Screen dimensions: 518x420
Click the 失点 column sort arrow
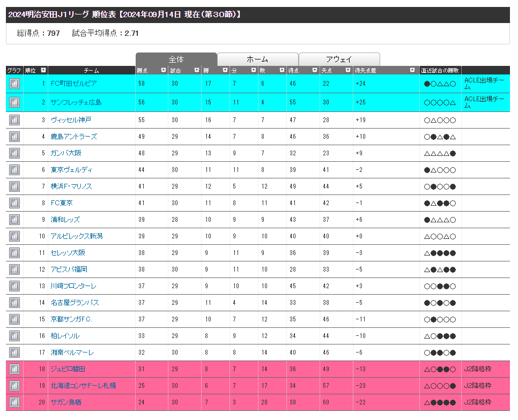347,70
